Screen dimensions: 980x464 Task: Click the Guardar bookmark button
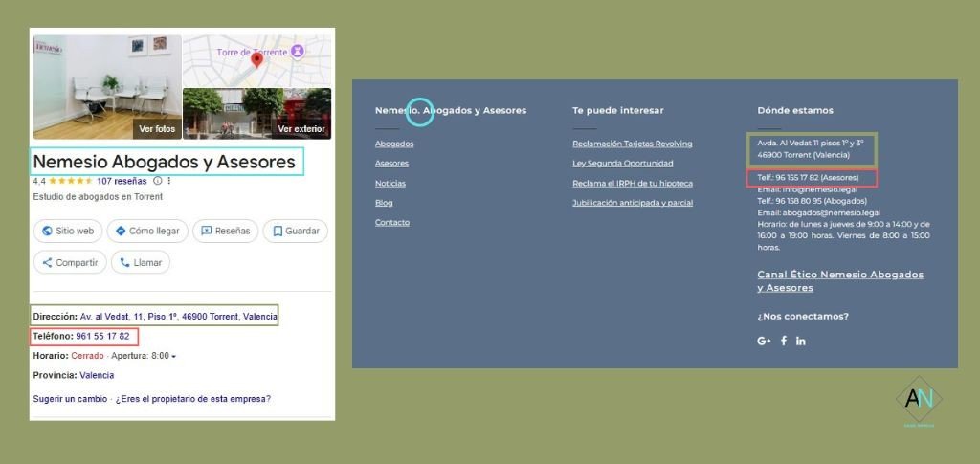tap(295, 232)
